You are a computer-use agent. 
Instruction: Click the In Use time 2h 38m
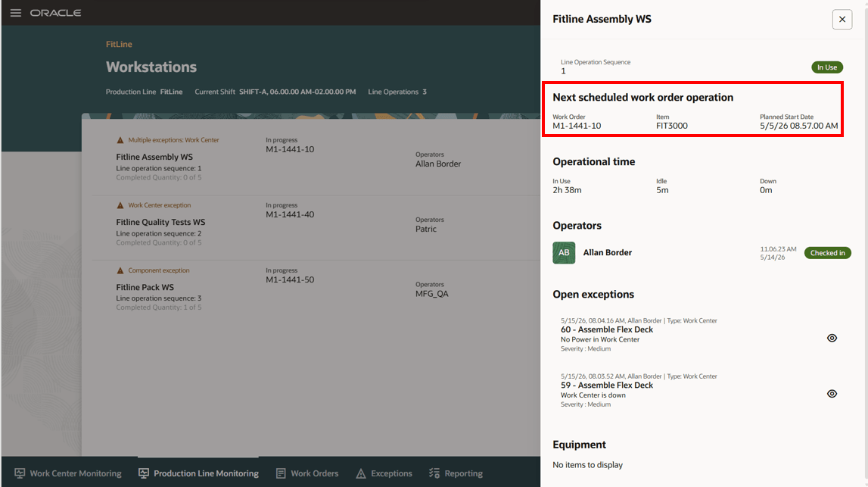567,190
